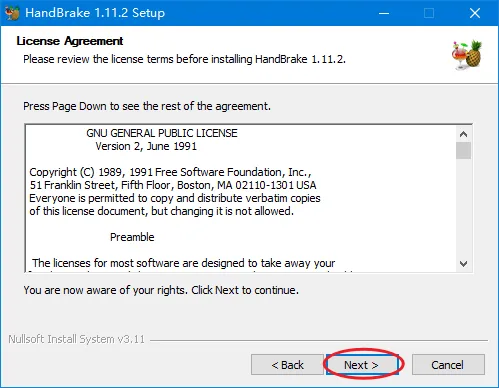Click the license scrollbar up arrow
499x388 pixels.
(x=463, y=134)
